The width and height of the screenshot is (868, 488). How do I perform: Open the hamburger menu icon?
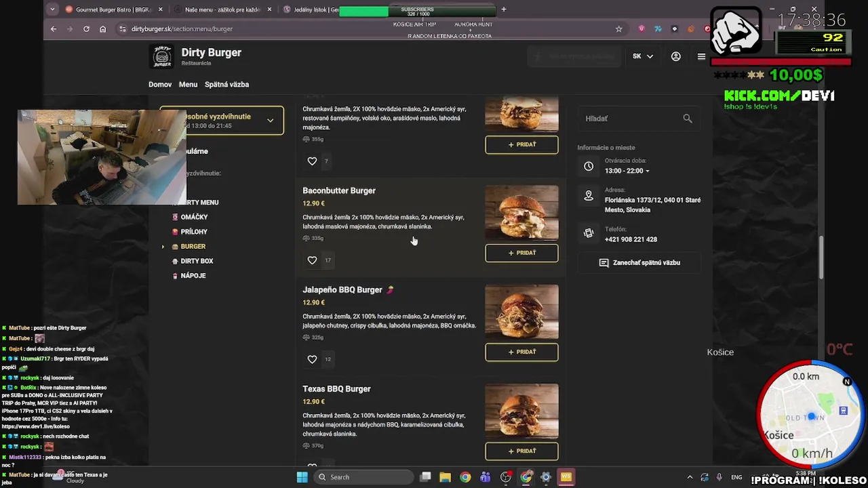[701, 56]
